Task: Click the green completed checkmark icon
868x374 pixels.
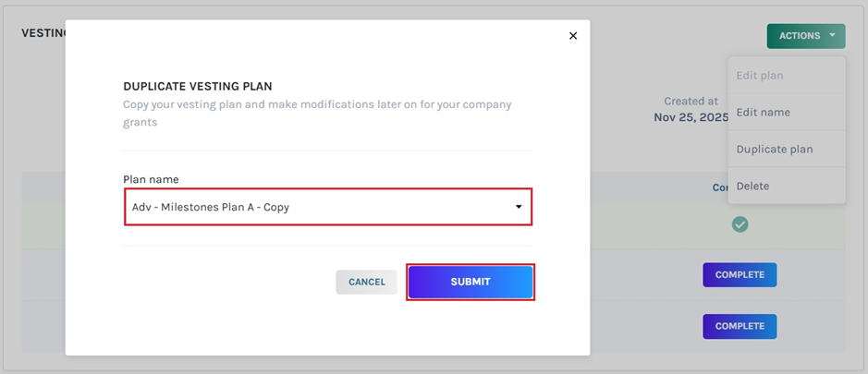Action: click(x=740, y=224)
